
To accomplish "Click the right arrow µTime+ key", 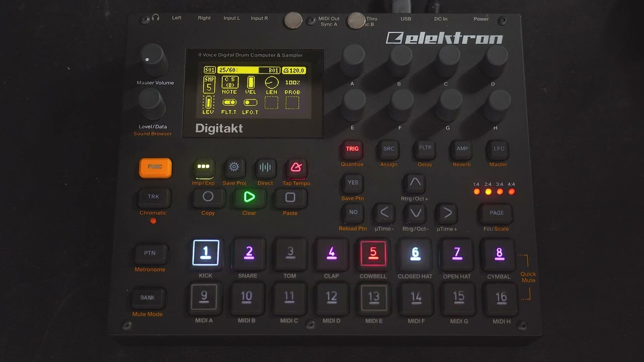I will click(x=447, y=213).
